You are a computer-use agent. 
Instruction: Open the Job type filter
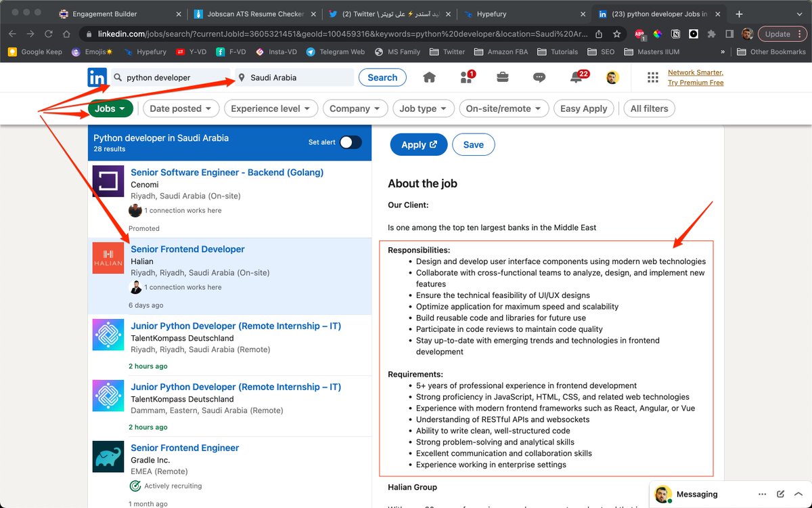pyautogui.click(x=424, y=108)
